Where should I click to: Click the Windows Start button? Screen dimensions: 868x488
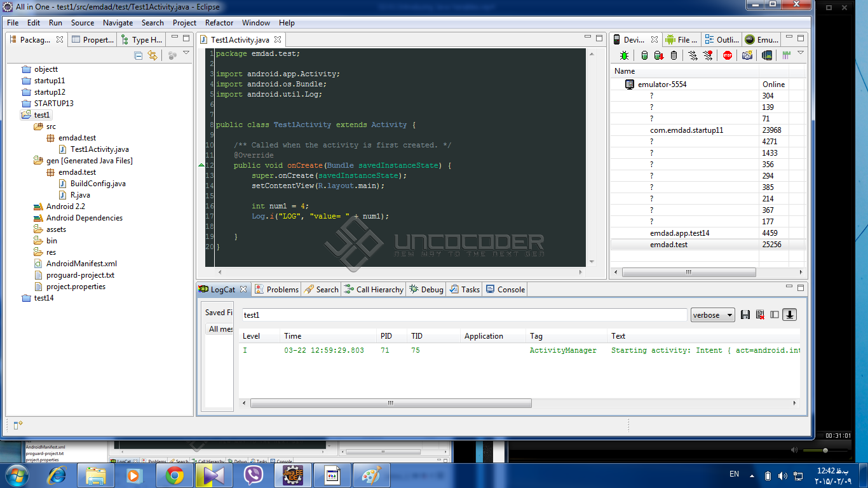click(x=16, y=475)
